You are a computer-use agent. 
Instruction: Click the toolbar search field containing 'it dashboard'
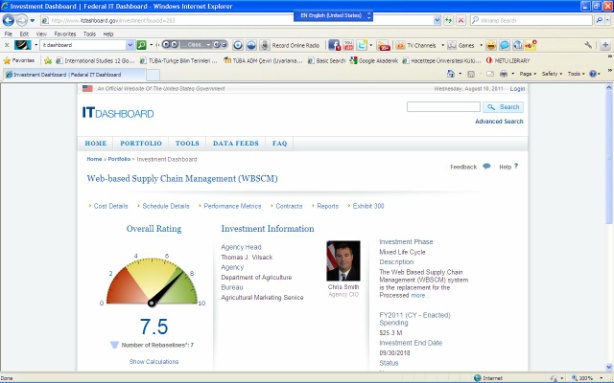tap(83, 45)
